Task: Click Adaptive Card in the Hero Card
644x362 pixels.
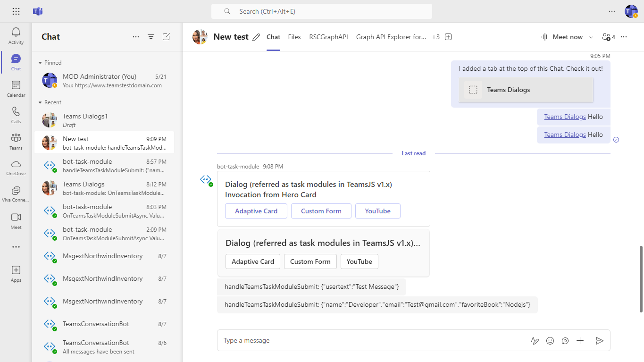Action: 256,211
